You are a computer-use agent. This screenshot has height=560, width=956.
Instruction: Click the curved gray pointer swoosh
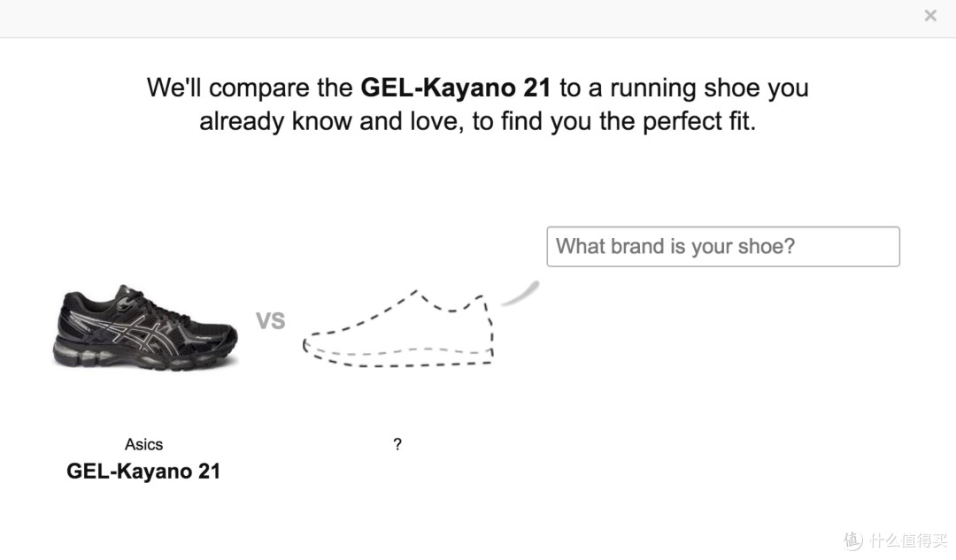(520, 294)
